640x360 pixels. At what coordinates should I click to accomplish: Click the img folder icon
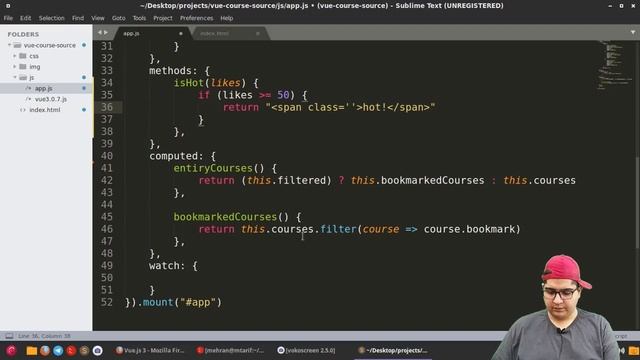tap(23, 66)
